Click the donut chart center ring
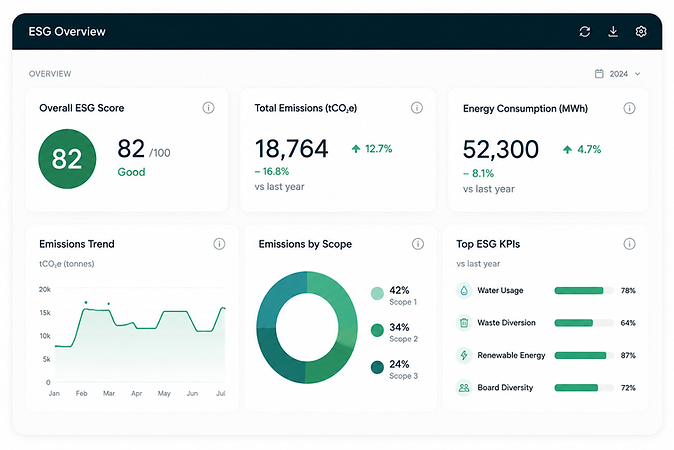The height and width of the screenshot is (450, 674). point(307,328)
